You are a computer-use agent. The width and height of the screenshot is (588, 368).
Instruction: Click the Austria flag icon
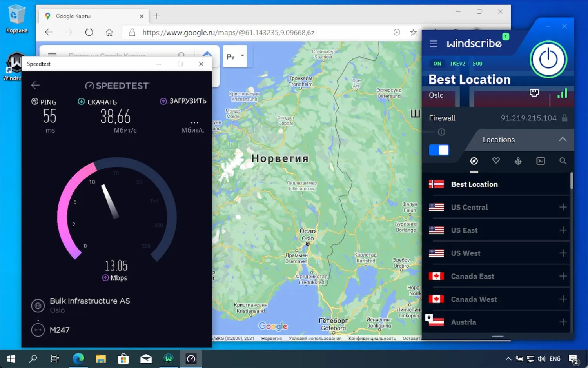click(x=436, y=322)
